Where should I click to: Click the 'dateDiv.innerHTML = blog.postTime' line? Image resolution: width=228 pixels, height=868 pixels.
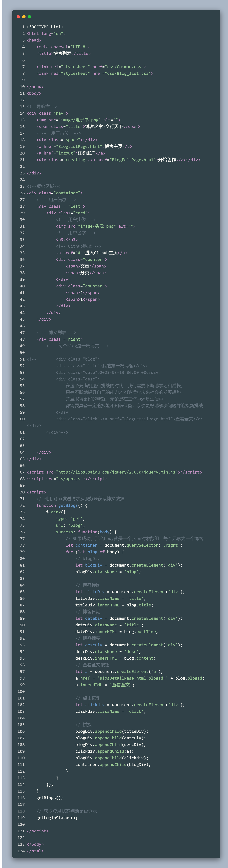pos(117,632)
